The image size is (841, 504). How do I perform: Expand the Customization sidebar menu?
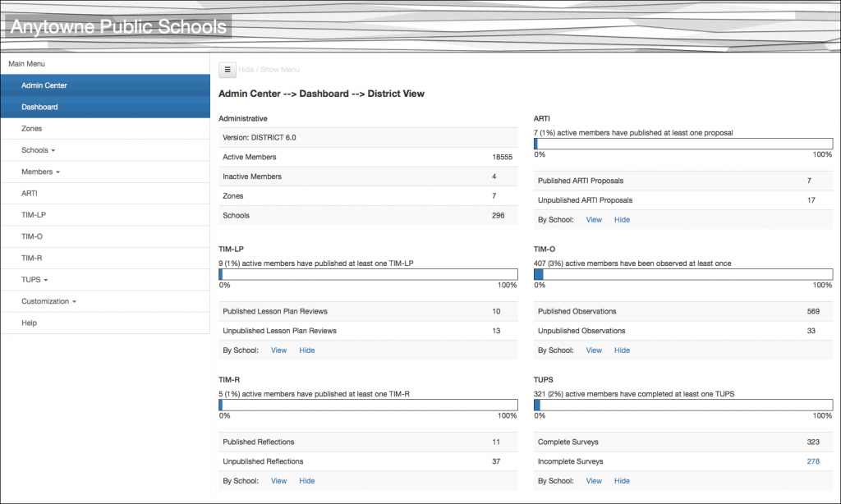(48, 301)
